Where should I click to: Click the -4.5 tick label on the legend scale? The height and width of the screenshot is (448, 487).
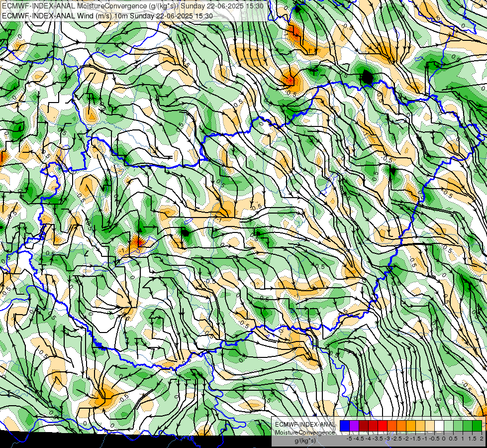[x=359, y=439]
